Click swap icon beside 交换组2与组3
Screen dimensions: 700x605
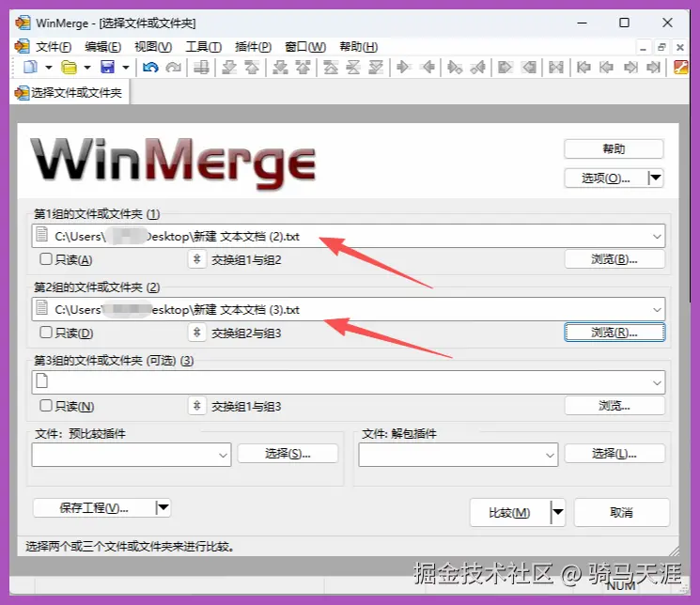point(197,333)
